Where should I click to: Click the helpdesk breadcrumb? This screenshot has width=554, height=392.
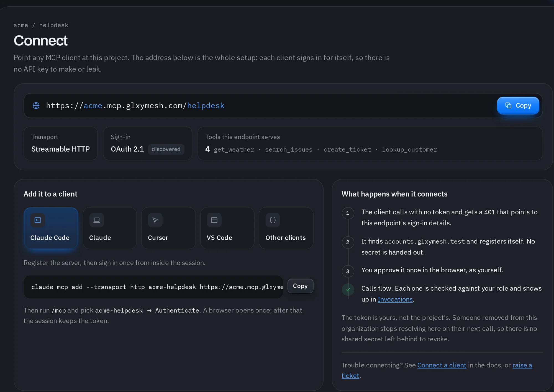[54, 25]
